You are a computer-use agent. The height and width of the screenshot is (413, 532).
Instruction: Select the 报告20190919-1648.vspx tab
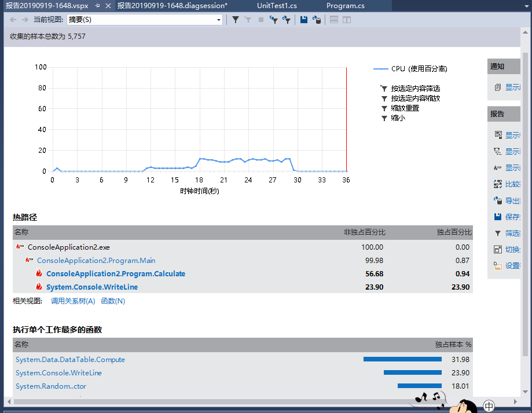pyautogui.click(x=47, y=6)
